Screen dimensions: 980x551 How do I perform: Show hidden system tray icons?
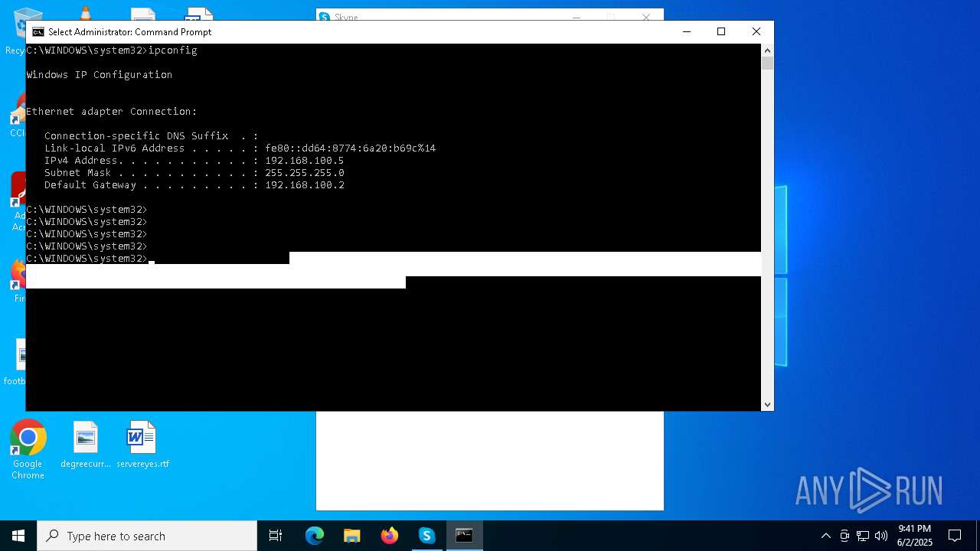825,536
